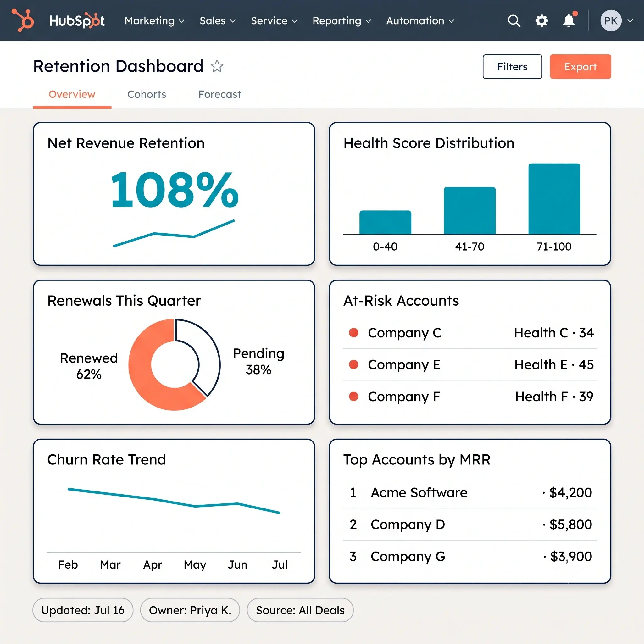
Task: Click Company C red status dot
Action: click(x=353, y=332)
